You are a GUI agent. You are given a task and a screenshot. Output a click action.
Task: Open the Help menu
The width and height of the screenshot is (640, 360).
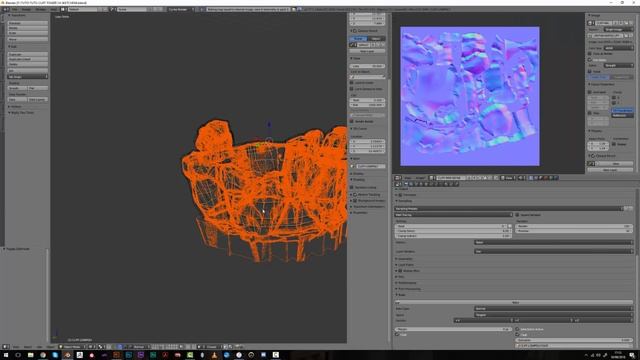(x=53, y=9)
